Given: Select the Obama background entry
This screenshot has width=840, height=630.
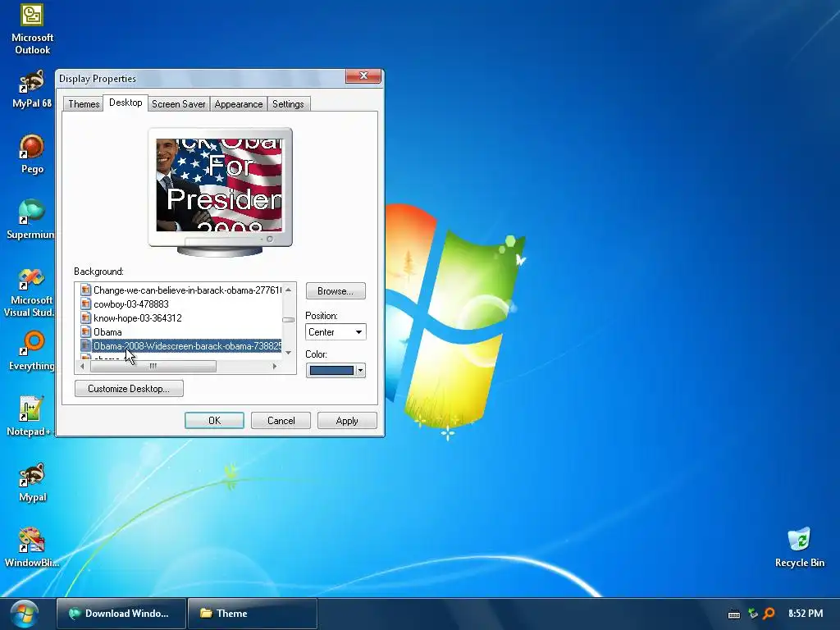Looking at the screenshot, I should click(x=107, y=331).
